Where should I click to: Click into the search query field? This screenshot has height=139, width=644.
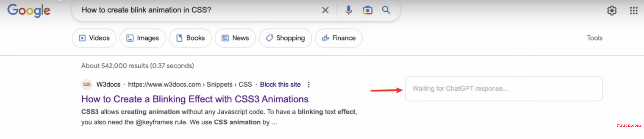(196, 10)
